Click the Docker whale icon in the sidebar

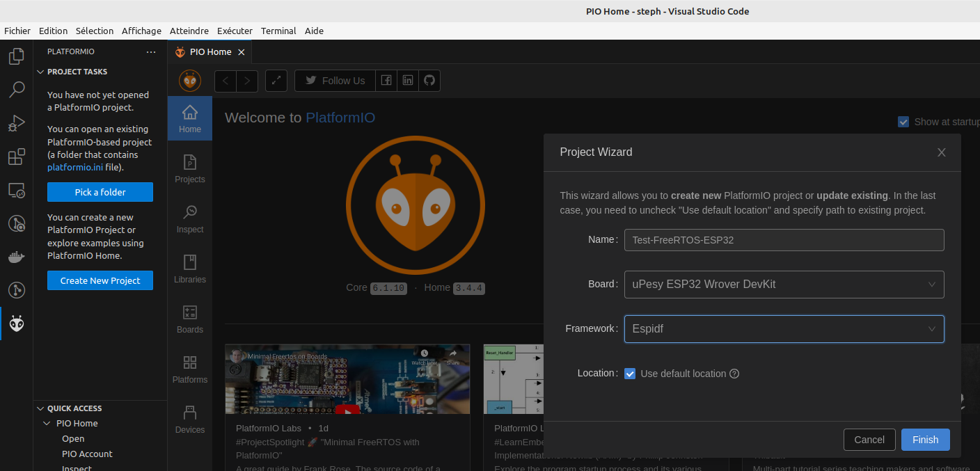[16, 257]
